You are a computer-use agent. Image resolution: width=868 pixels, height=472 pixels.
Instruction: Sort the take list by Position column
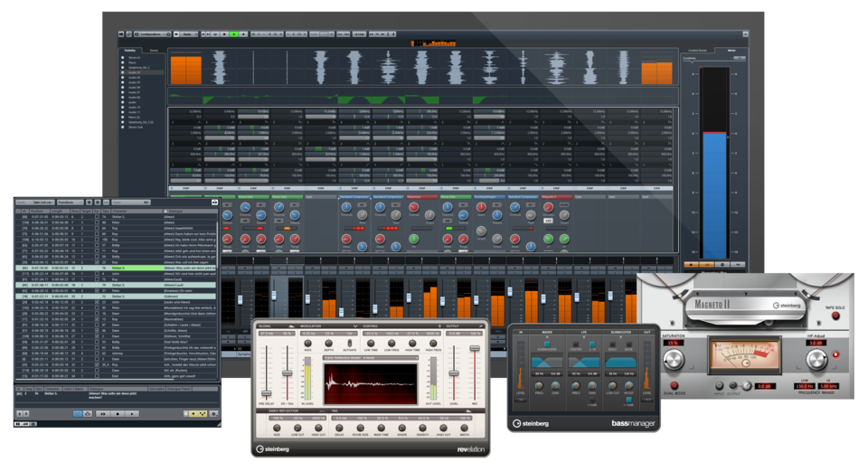pyautogui.click(x=40, y=212)
